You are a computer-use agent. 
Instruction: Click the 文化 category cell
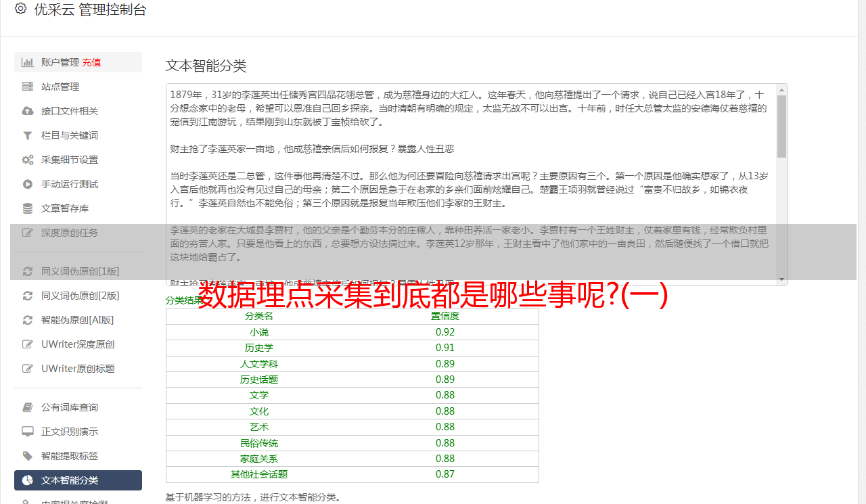259,411
